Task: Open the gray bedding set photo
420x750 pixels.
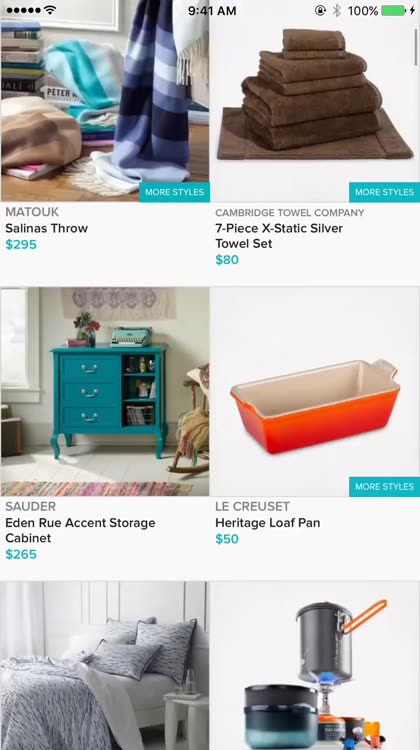Action: [105, 666]
